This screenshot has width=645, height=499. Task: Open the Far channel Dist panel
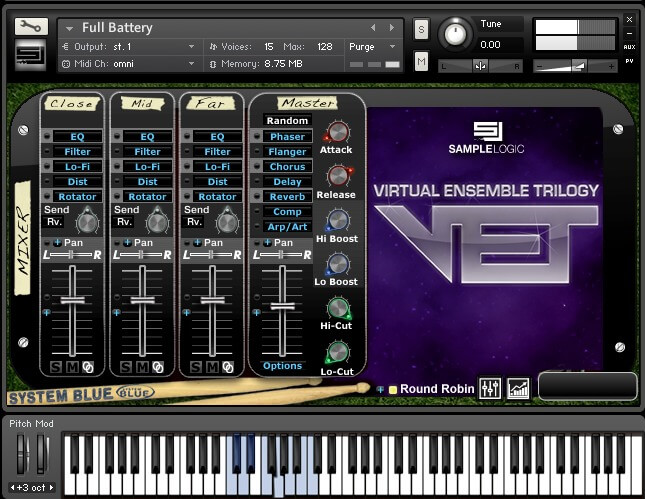[217, 181]
